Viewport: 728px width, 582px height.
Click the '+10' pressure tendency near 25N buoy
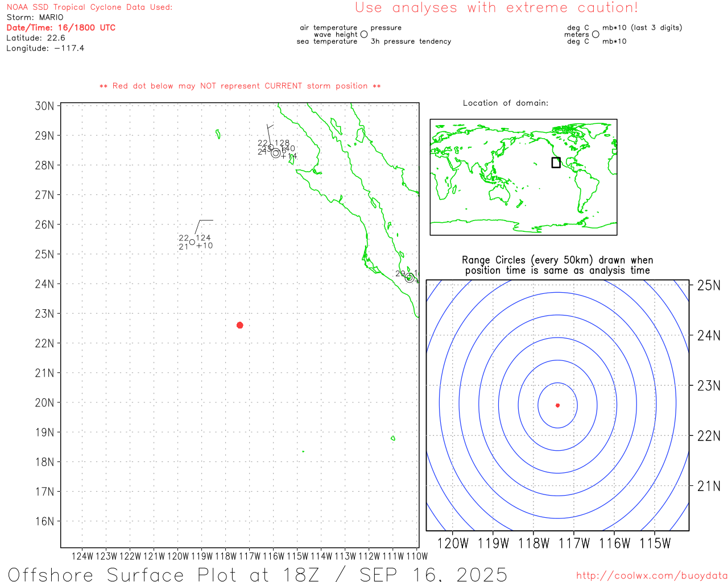pos(204,246)
